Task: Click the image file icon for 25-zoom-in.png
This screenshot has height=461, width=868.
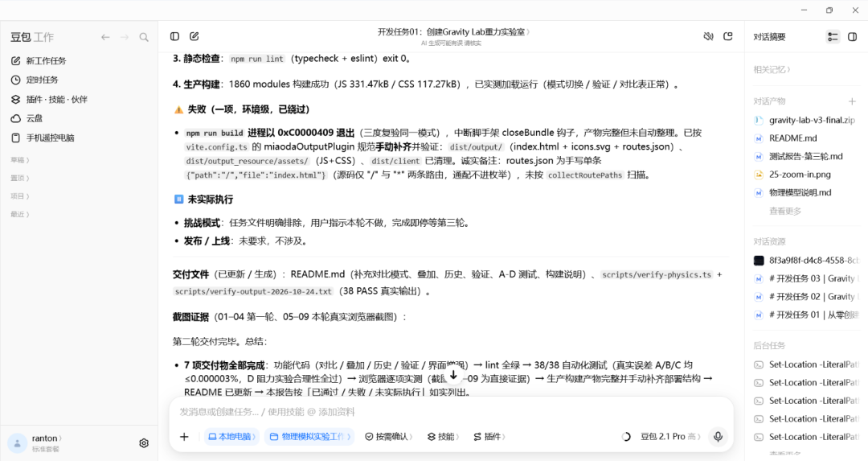Action: [759, 175]
